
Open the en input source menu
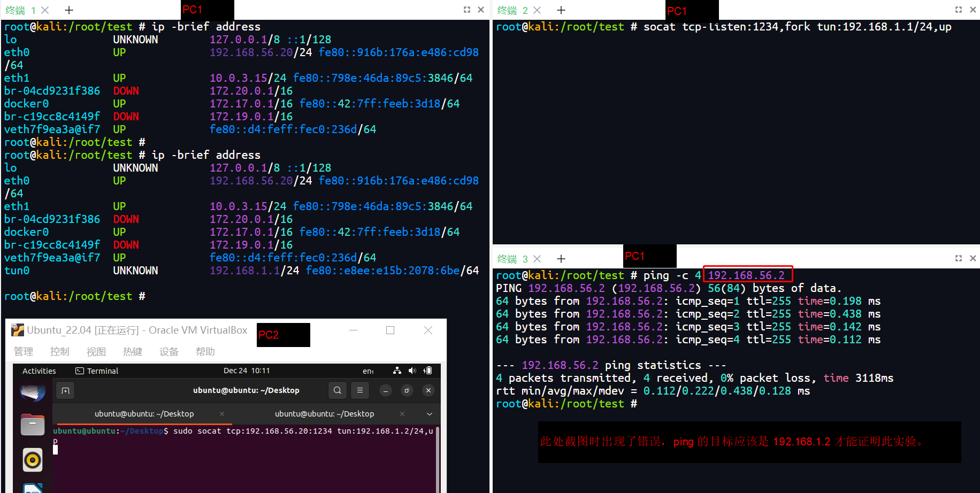click(368, 371)
